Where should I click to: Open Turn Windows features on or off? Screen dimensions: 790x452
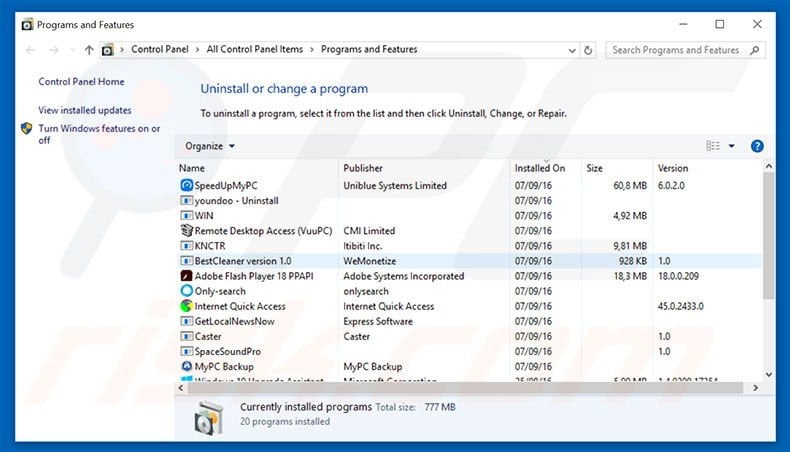click(x=99, y=134)
